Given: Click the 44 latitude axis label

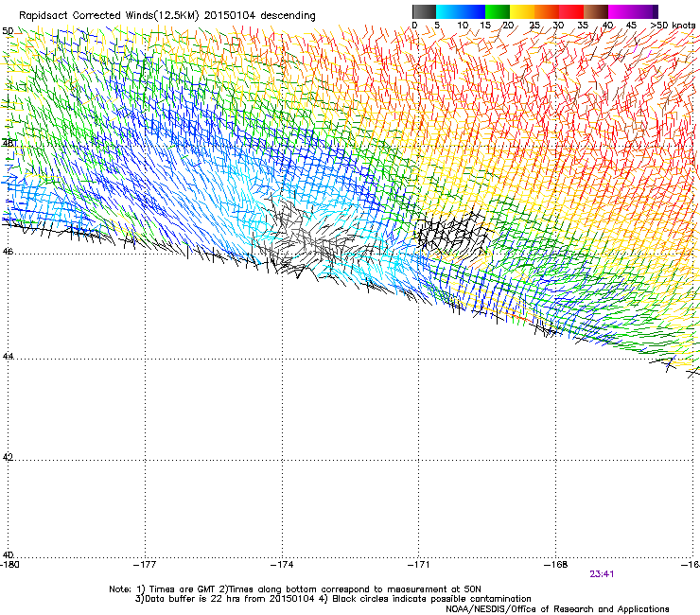Looking at the screenshot, I should (x=8, y=357).
